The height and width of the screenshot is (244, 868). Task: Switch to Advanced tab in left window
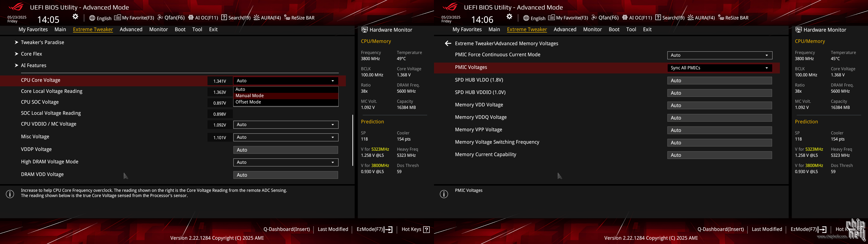131,30
